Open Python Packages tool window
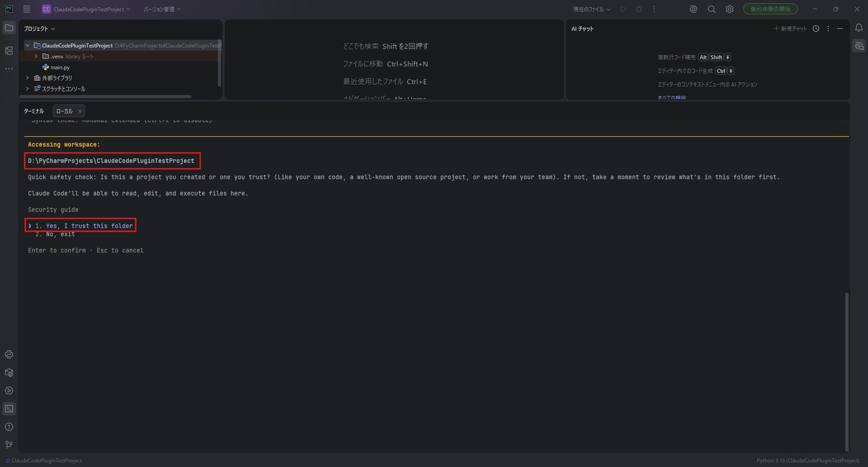This screenshot has width=868, height=467. click(9, 372)
